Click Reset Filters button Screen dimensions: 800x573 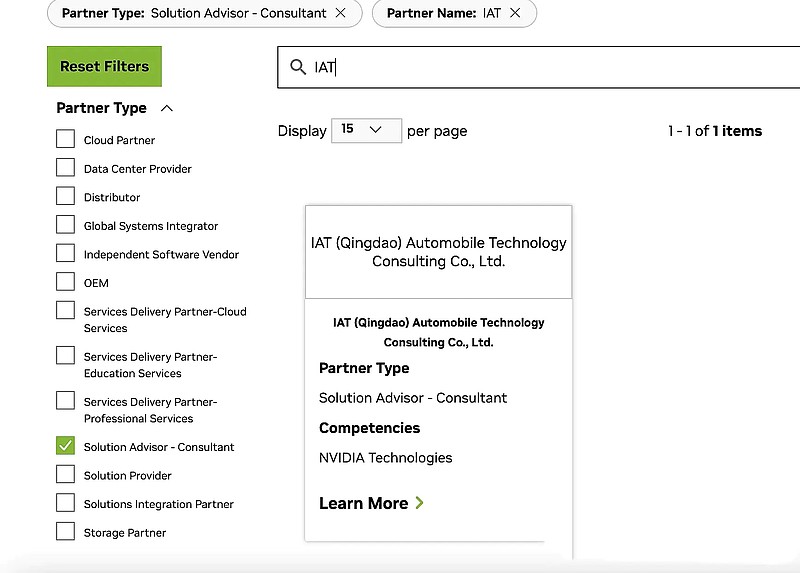tap(105, 66)
